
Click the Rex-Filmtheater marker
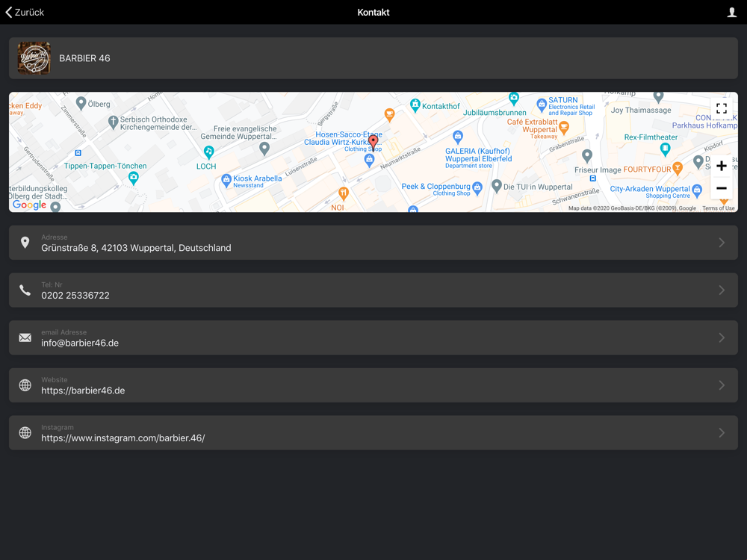(665, 149)
